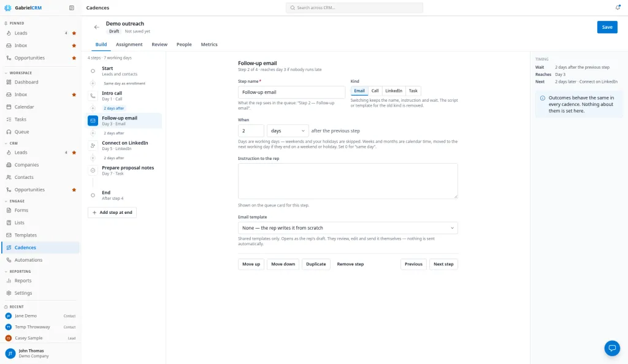This screenshot has width=628, height=364.
Task: Open Cadences in sidebar
Action: point(40,248)
